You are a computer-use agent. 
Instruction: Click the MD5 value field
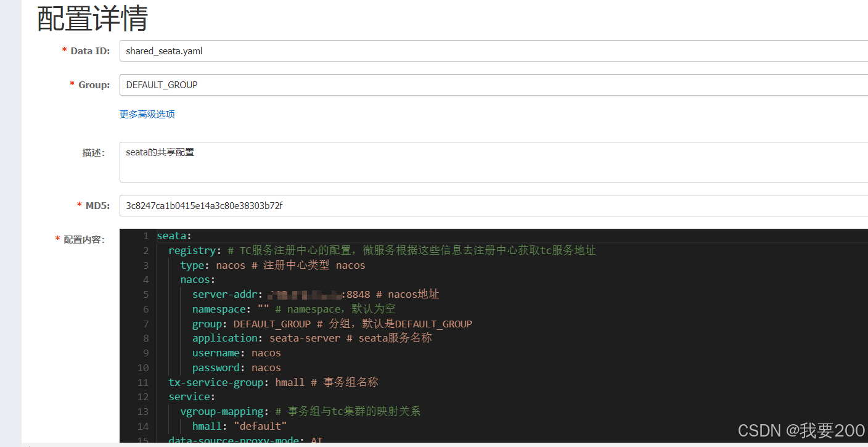pos(493,205)
